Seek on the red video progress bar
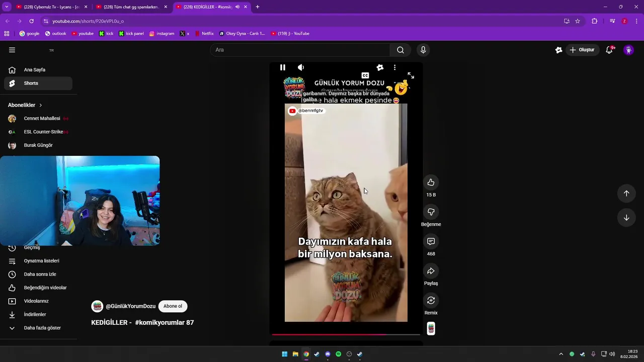 346,334
